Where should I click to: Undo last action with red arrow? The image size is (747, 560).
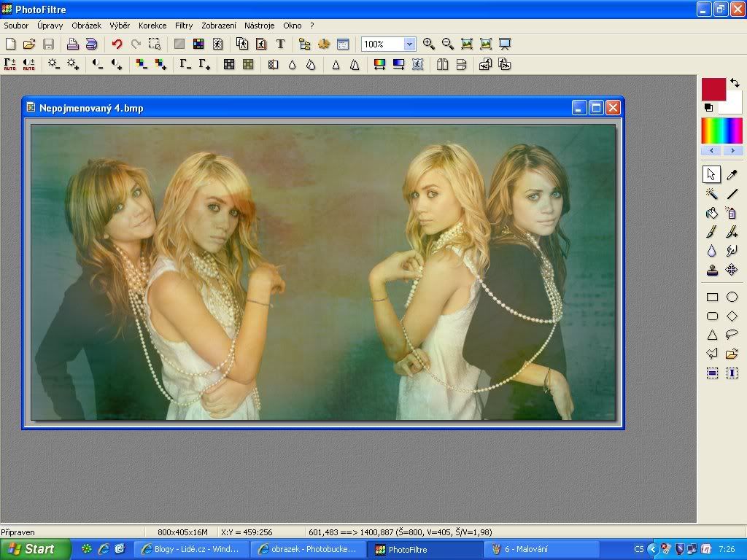[x=117, y=44]
